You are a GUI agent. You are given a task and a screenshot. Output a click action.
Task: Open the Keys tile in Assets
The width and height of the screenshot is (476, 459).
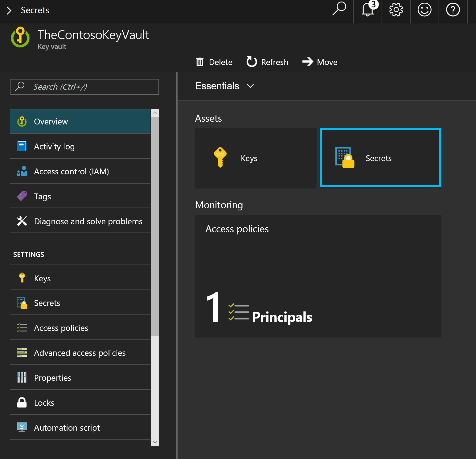(256, 158)
